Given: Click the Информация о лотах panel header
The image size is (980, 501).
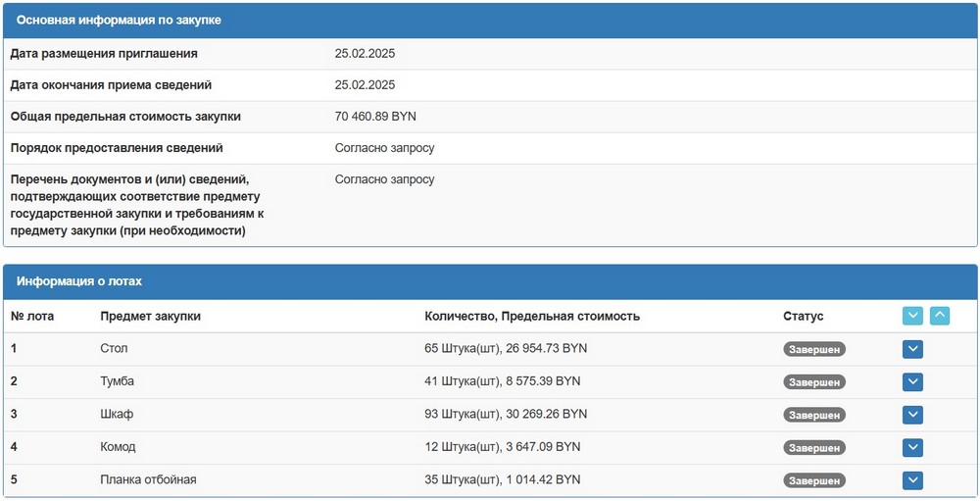Looking at the screenshot, I should 79,281.
